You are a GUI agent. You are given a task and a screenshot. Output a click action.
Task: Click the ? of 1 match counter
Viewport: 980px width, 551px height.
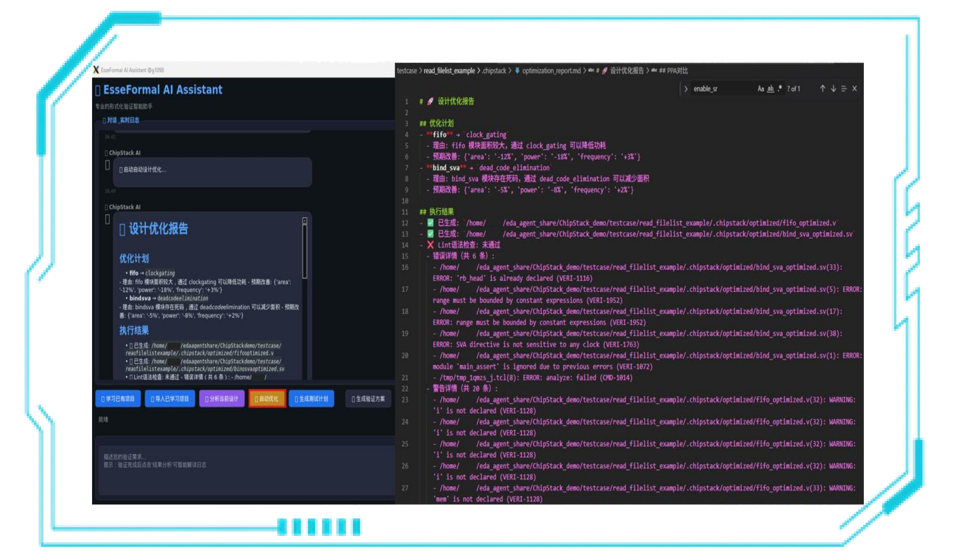coord(794,89)
